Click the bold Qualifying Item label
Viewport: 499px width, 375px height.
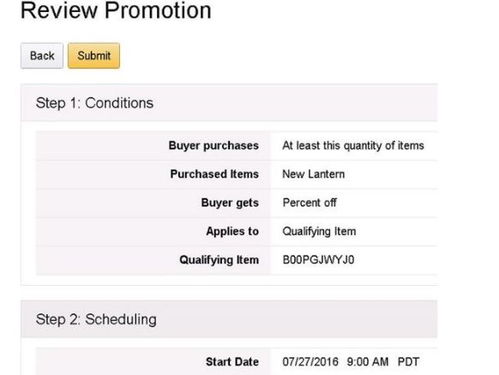click(x=219, y=260)
